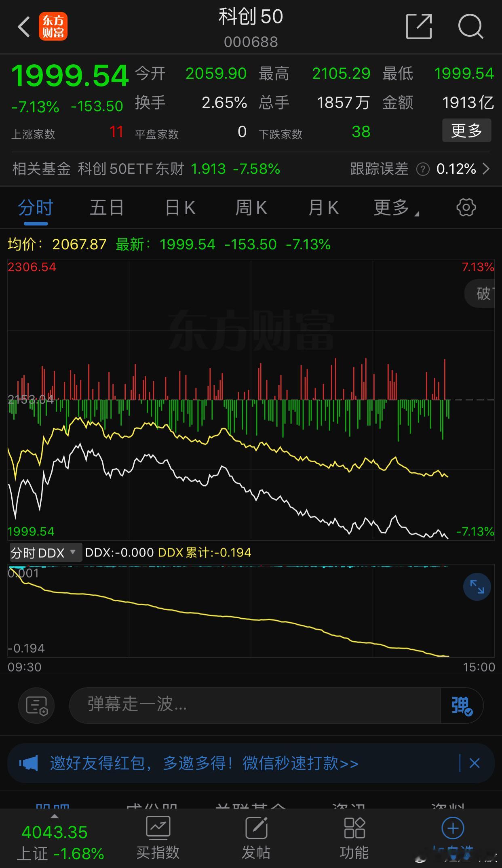Screen dimensions: 502x868
Task: Tap the 更多 button beside 金额
Action: point(466,131)
